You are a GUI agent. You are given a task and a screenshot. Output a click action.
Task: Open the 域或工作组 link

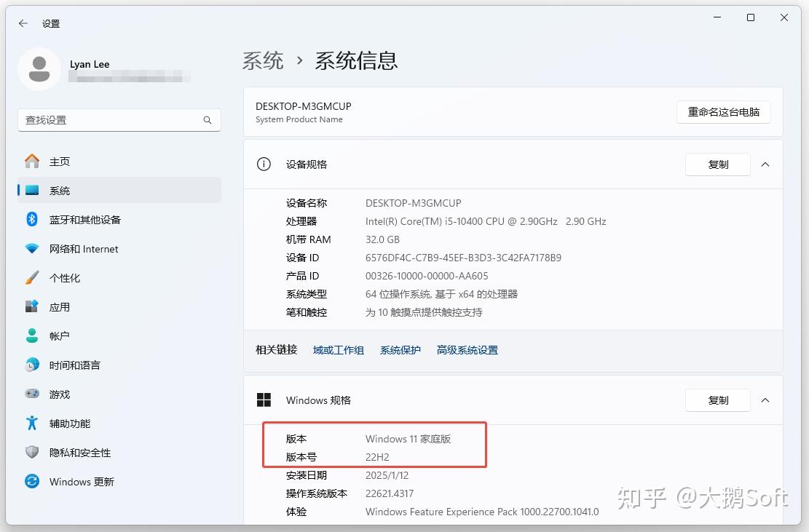pyautogui.click(x=339, y=350)
